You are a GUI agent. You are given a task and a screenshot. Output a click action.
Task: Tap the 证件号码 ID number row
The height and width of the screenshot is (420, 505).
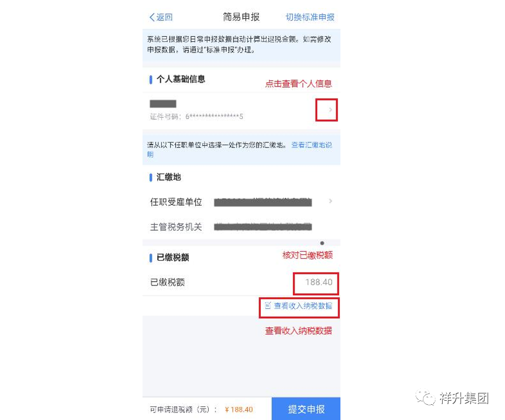coord(196,116)
